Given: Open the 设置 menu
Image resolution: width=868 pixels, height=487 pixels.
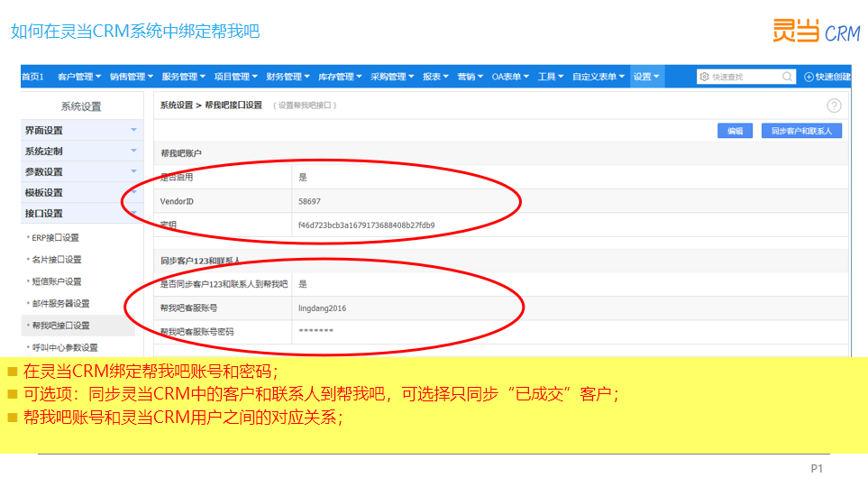Looking at the screenshot, I should tap(646, 77).
